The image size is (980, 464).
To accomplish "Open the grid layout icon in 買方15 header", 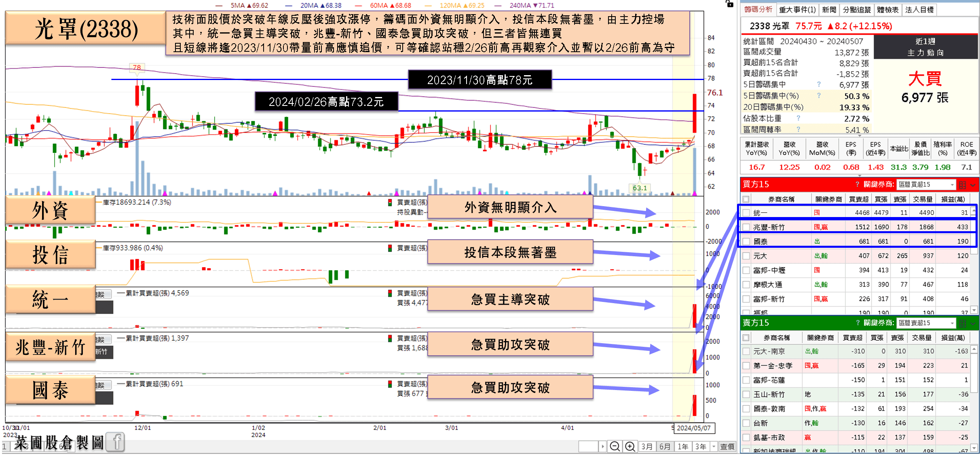I will (x=962, y=185).
